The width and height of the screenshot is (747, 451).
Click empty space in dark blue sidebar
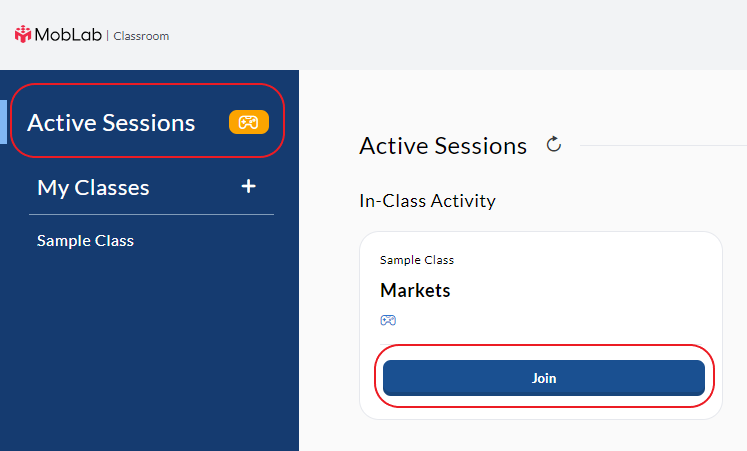point(149,348)
